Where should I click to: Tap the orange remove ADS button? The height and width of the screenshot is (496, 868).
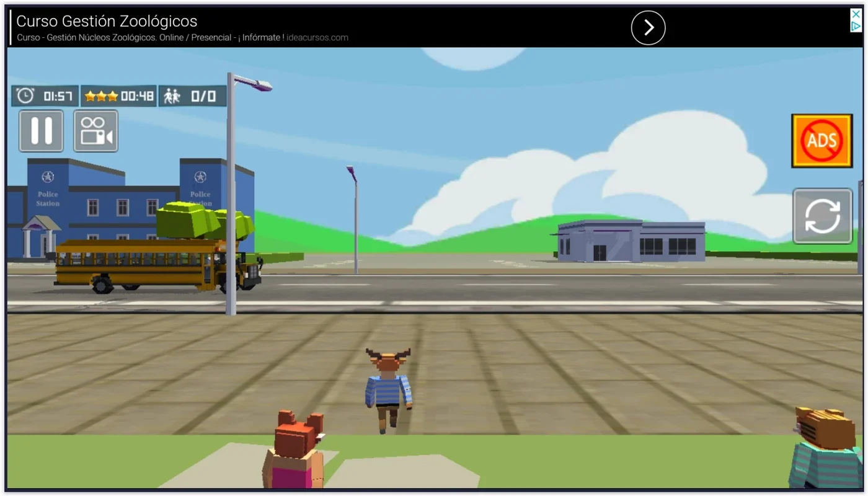pos(821,141)
